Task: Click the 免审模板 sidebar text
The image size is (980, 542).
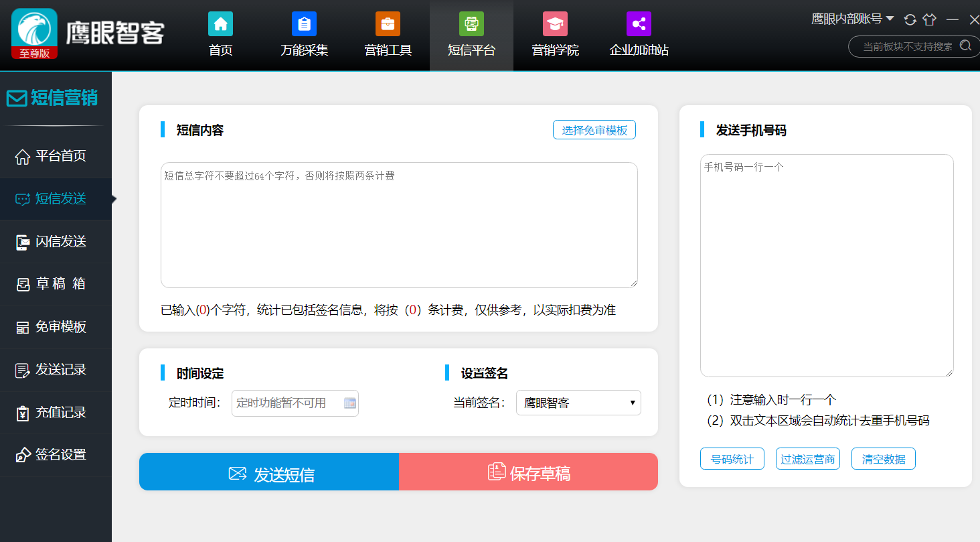Action: pyautogui.click(x=61, y=327)
